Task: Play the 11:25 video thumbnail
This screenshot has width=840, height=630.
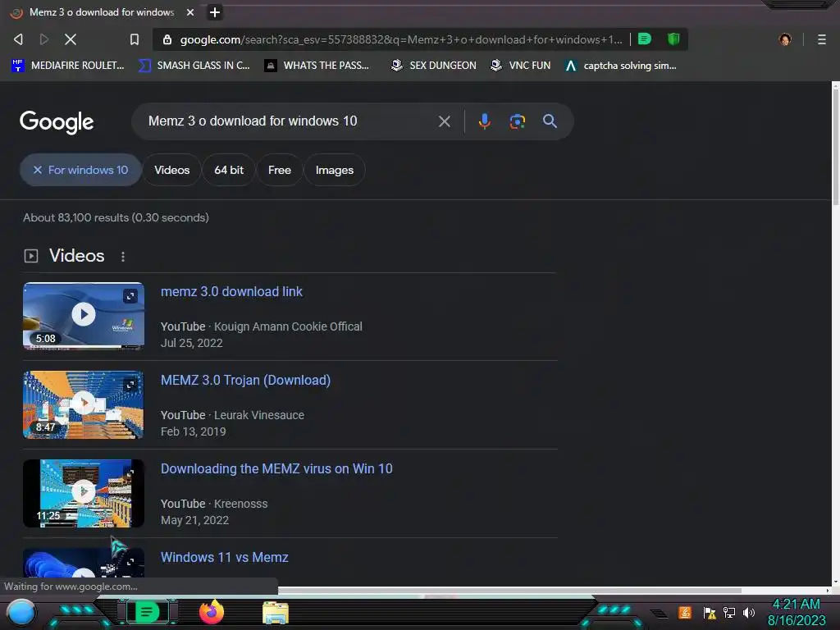Action: (x=84, y=491)
